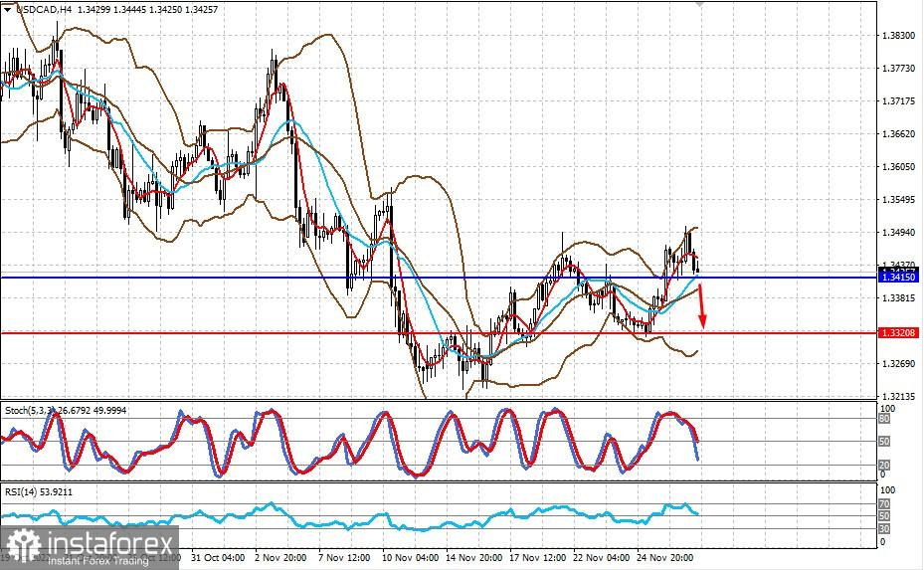This screenshot has width=924, height=570.
Task: Click the 22 Nov 04:00 time label
Action: pyautogui.click(x=602, y=557)
